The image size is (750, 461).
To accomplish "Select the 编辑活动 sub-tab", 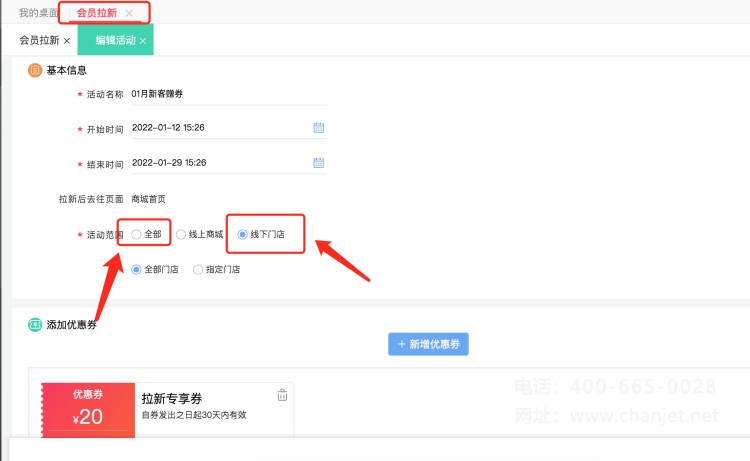I will click(x=115, y=40).
